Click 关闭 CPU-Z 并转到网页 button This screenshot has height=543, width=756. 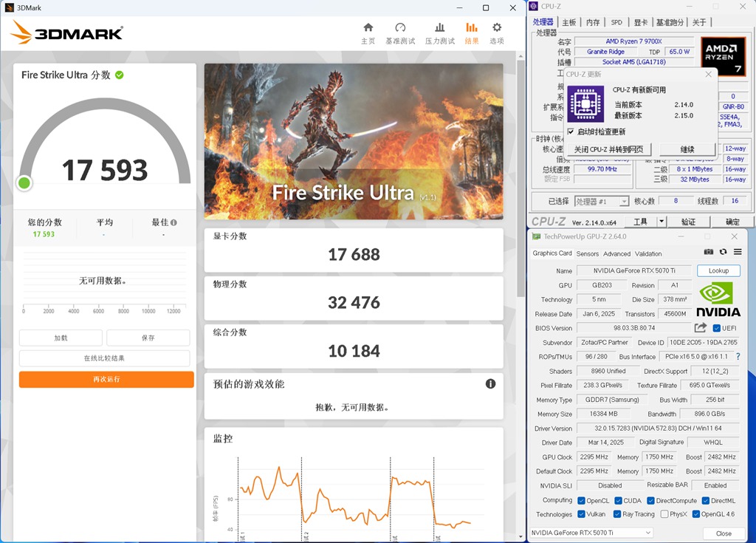pyautogui.click(x=608, y=150)
